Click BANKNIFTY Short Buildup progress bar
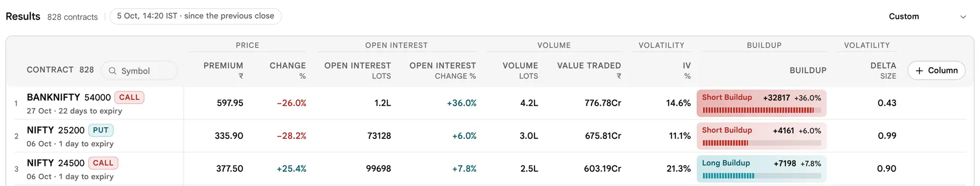 click(x=761, y=110)
